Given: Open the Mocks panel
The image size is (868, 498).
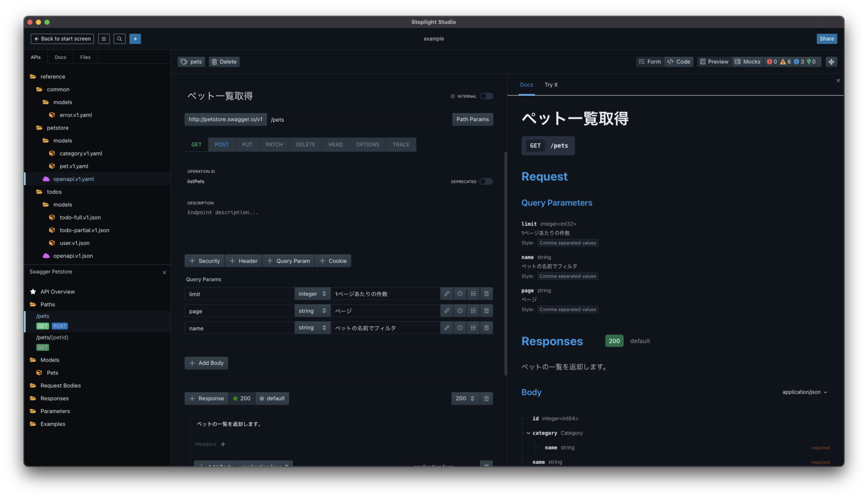Looking at the screenshot, I should pyautogui.click(x=747, y=62).
